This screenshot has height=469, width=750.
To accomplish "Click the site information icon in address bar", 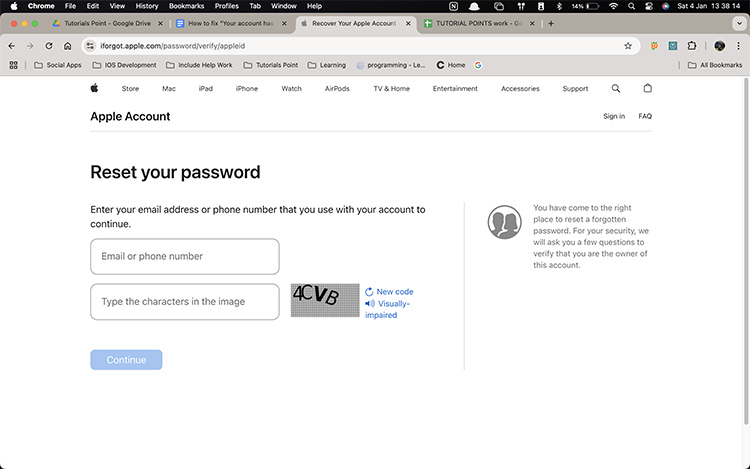I will coord(90,46).
